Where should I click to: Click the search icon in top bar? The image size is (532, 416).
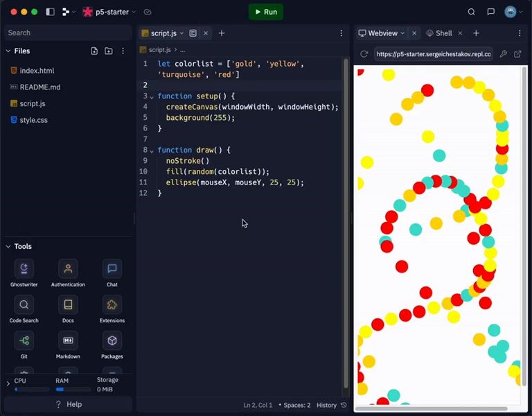472,12
